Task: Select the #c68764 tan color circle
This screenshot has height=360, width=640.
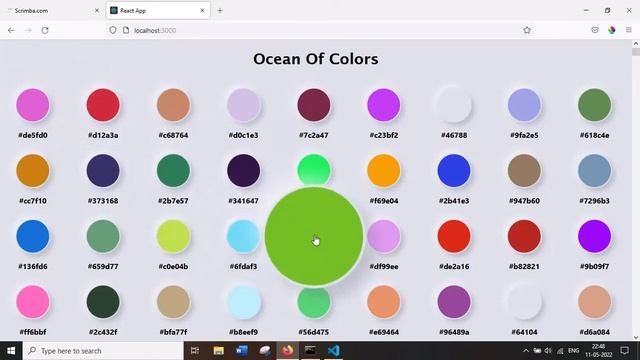Action: [x=173, y=105]
